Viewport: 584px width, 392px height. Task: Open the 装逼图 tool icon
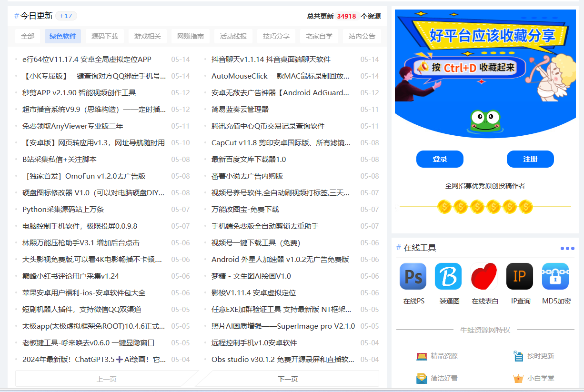tap(448, 276)
